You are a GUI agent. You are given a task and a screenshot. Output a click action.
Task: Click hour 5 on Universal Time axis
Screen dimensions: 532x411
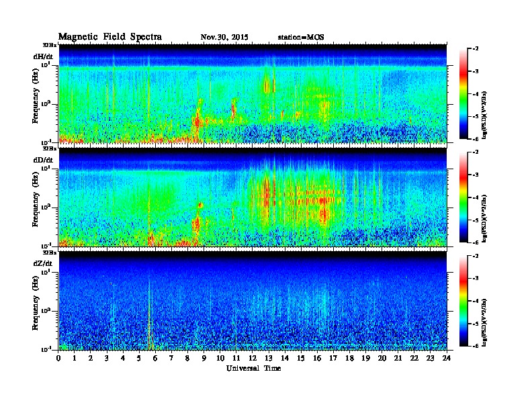point(139,358)
